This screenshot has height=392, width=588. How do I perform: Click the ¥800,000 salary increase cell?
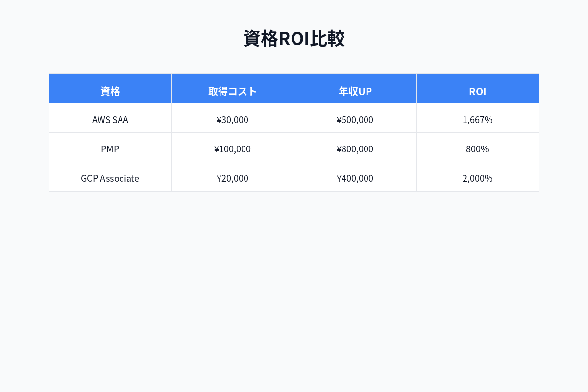(355, 148)
